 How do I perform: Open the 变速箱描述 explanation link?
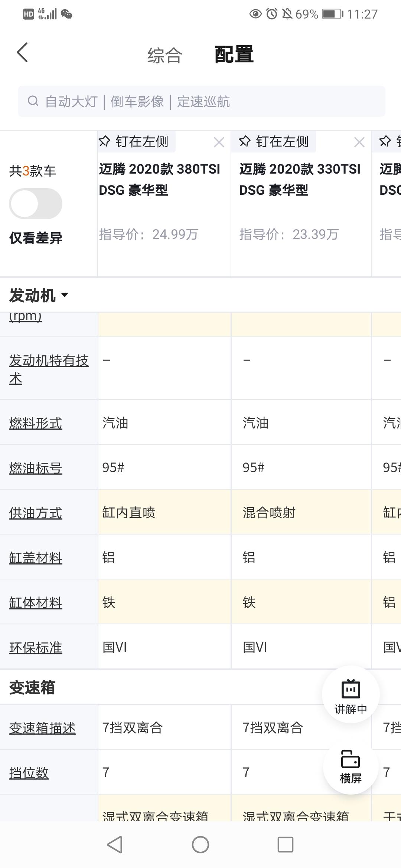pyautogui.click(x=42, y=728)
